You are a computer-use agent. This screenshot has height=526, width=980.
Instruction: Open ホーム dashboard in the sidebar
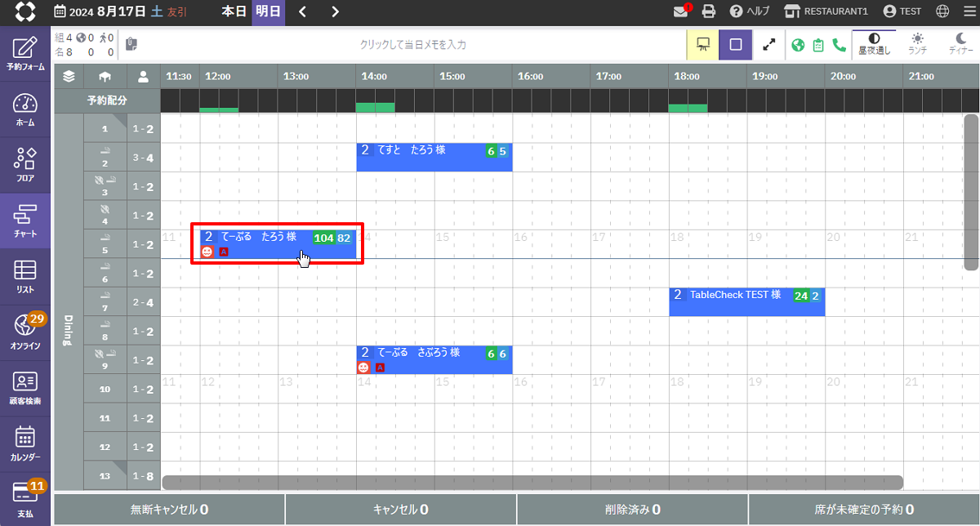click(x=25, y=109)
